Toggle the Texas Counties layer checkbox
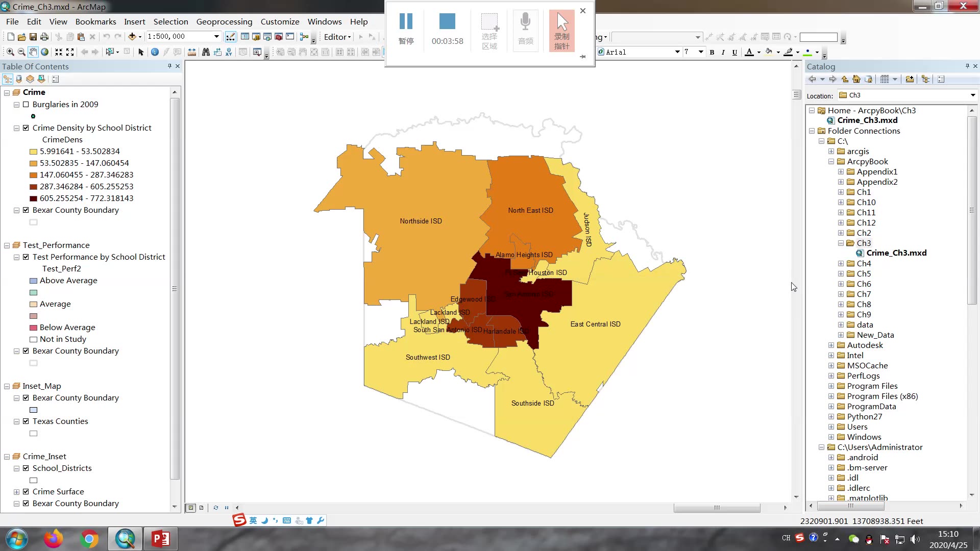 [26, 421]
